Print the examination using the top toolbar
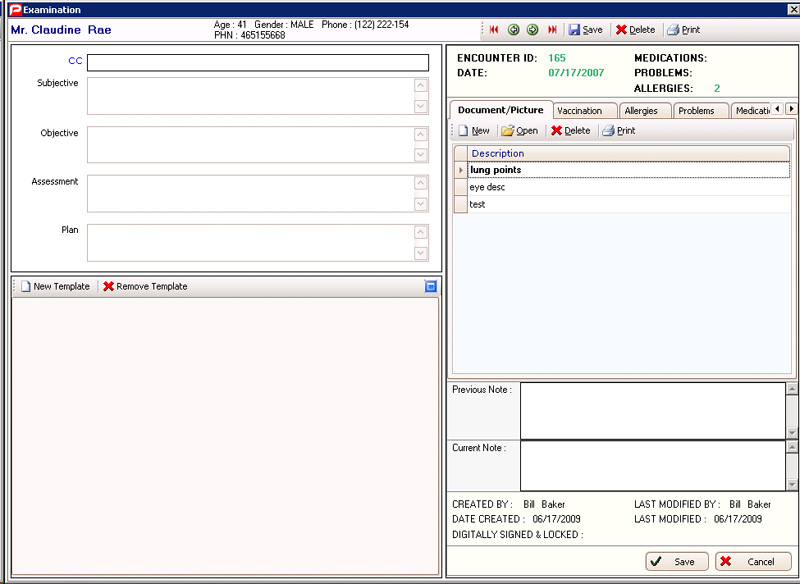 pyautogui.click(x=684, y=30)
